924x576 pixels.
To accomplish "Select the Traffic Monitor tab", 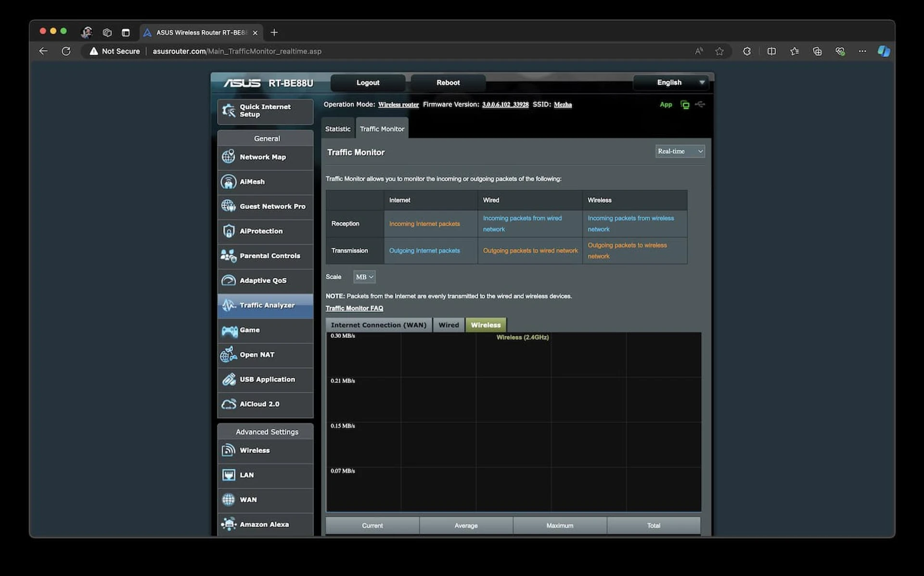I will point(382,128).
